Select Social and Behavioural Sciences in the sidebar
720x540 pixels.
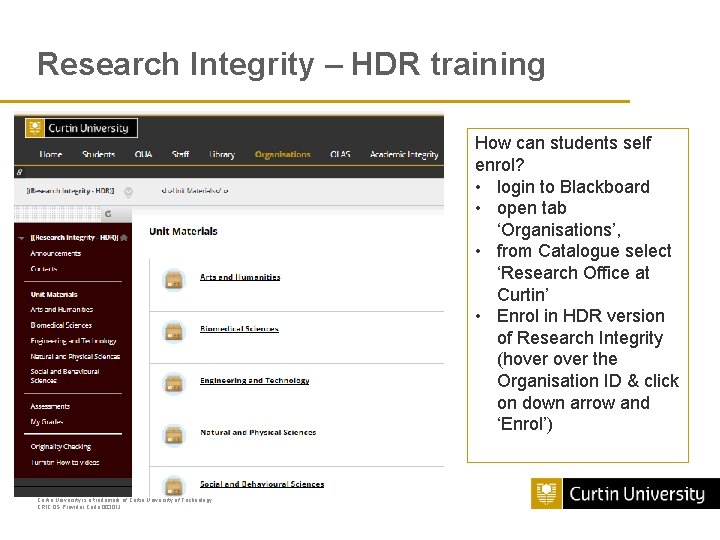[65, 376]
